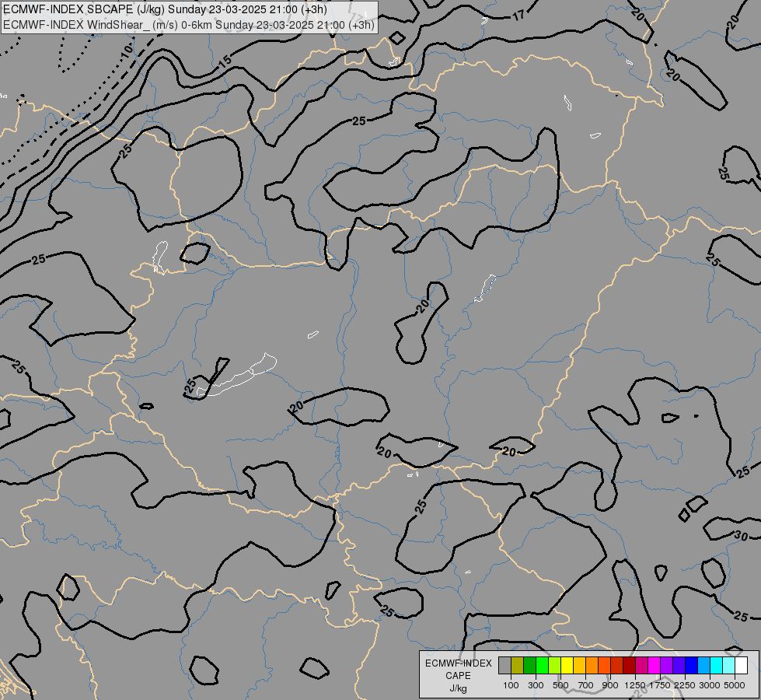Screen dimensions: 761x700
Task: Click the contour label 17
Action: [x=518, y=16]
